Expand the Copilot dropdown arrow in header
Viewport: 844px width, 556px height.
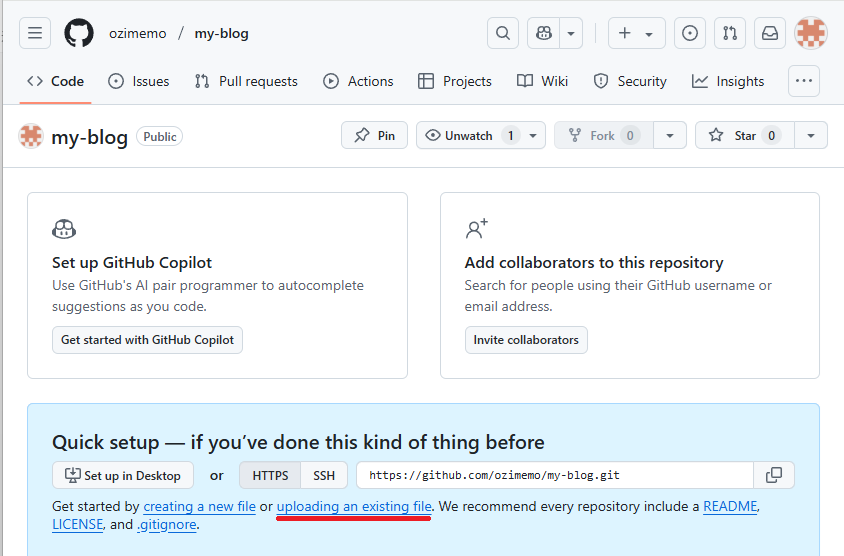tap(571, 33)
